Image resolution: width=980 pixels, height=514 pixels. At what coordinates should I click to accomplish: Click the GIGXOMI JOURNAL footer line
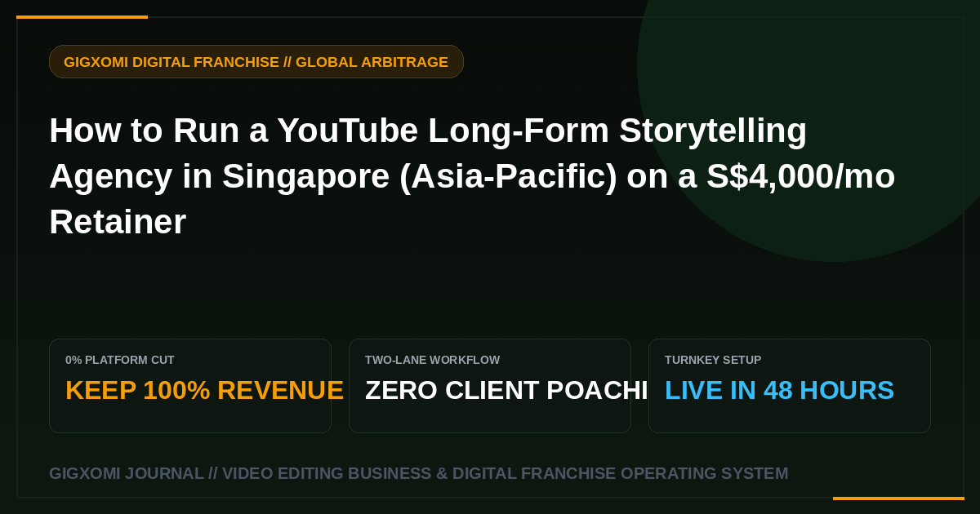pos(418,473)
